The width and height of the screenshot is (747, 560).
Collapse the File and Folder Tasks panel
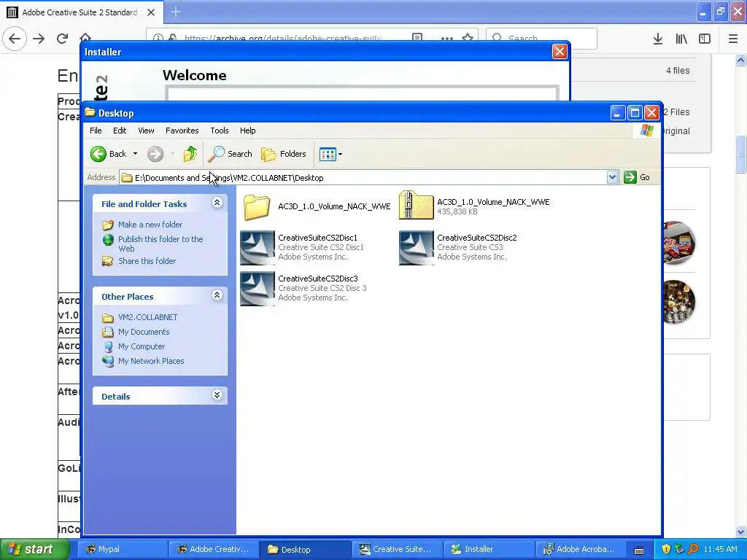[217, 203]
